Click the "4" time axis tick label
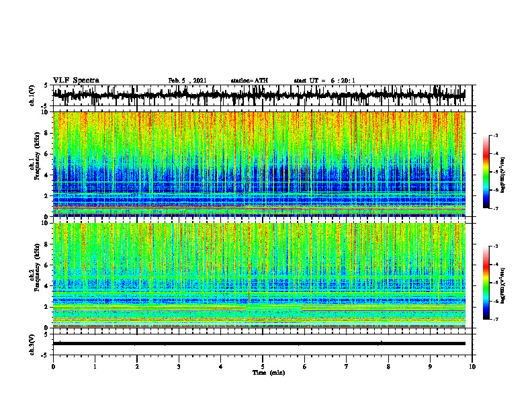Viewport: 532px width, 411px height. click(x=221, y=367)
